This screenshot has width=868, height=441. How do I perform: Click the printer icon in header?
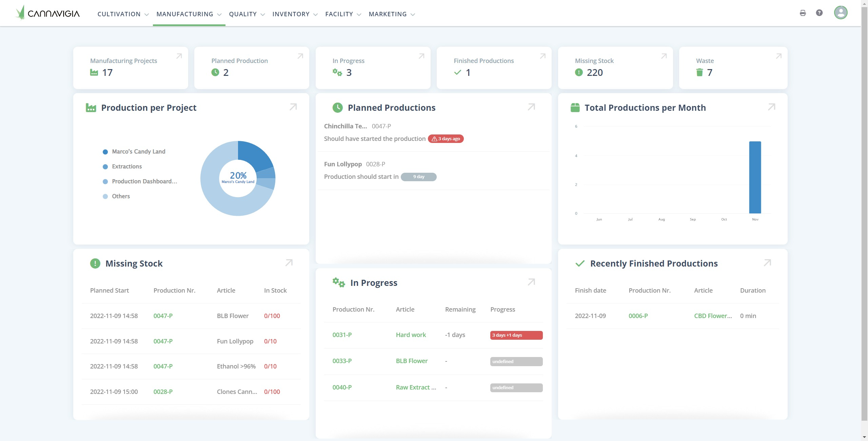coord(803,13)
